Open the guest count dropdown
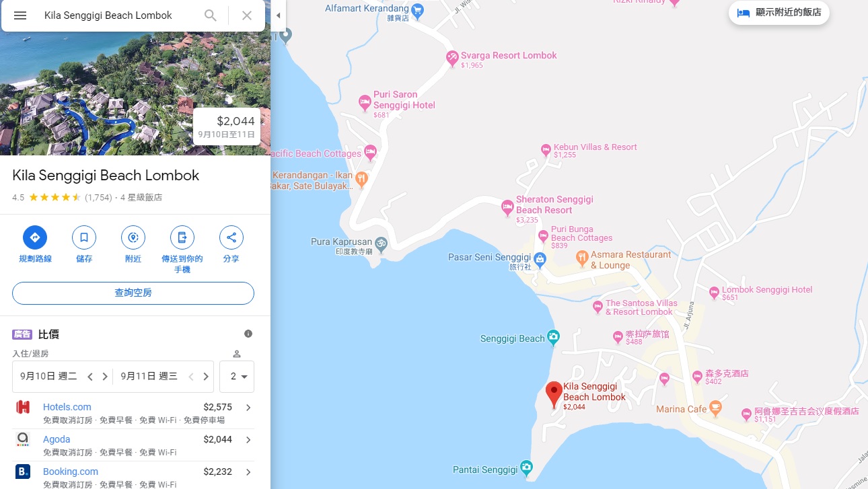The height and width of the screenshot is (489, 868). (237, 377)
